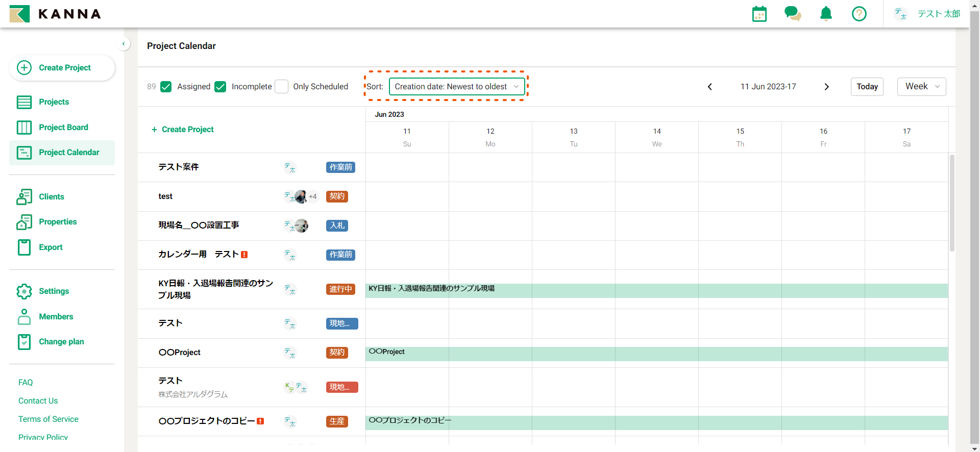This screenshot has height=452, width=980.
Task: Open the help question mark icon
Action: click(859, 14)
